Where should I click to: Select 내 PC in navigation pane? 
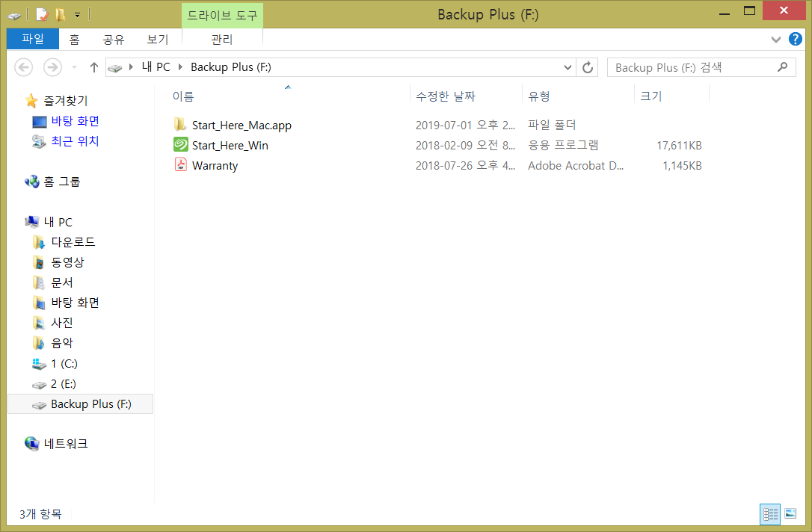[58, 222]
